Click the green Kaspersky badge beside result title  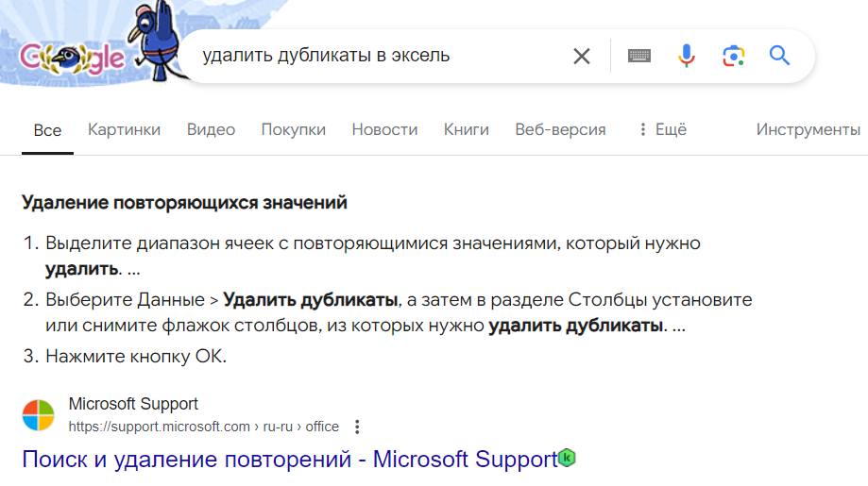click(x=567, y=459)
